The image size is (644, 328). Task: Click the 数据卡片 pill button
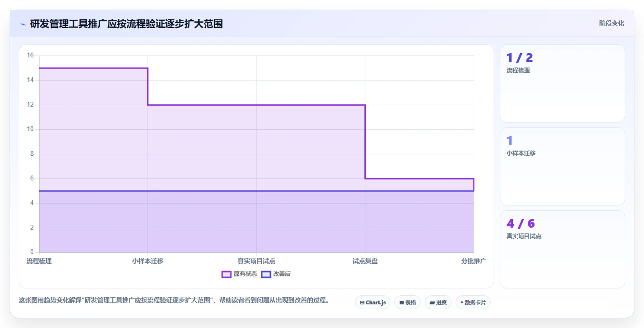coord(473,302)
